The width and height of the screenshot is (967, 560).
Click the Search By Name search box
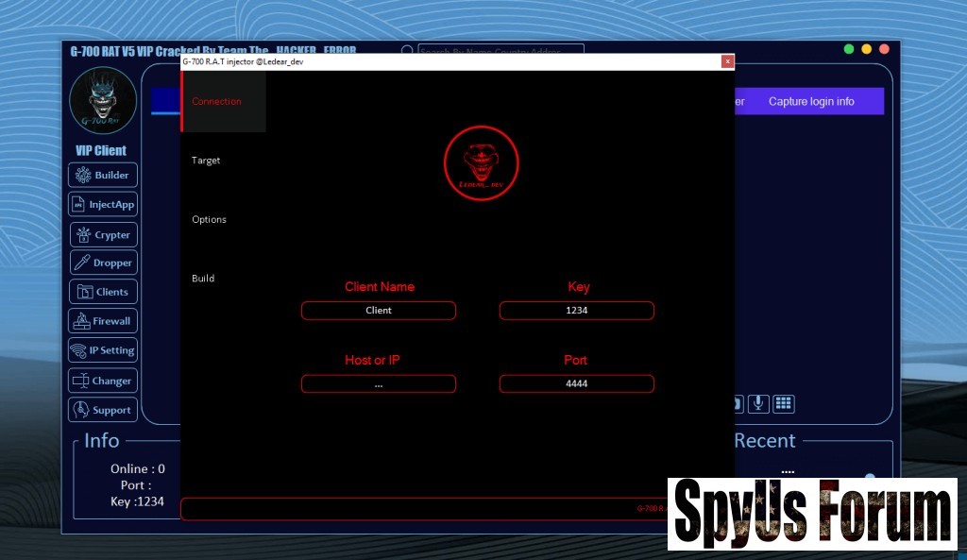[500, 52]
